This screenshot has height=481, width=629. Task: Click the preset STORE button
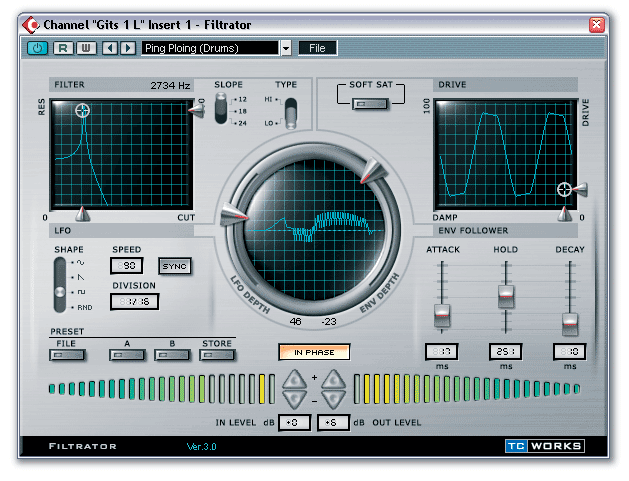(x=217, y=355)
